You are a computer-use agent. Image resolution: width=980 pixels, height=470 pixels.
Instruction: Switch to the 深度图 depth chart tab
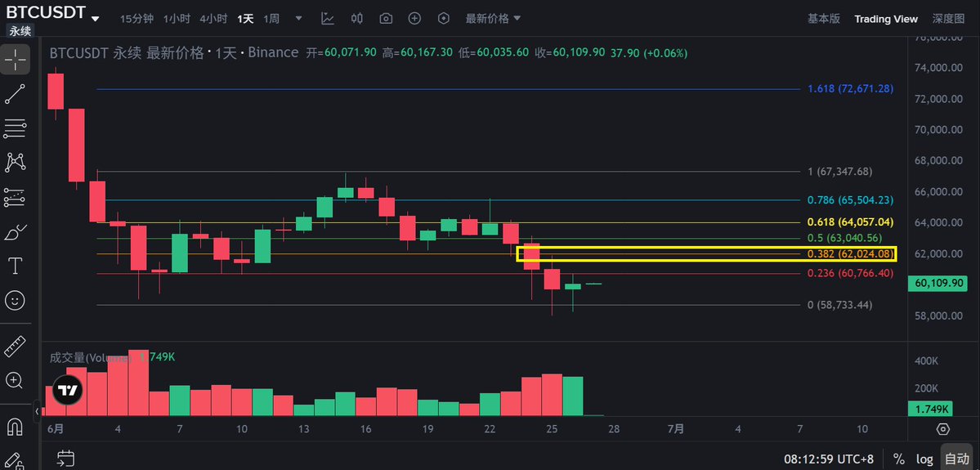949,19
